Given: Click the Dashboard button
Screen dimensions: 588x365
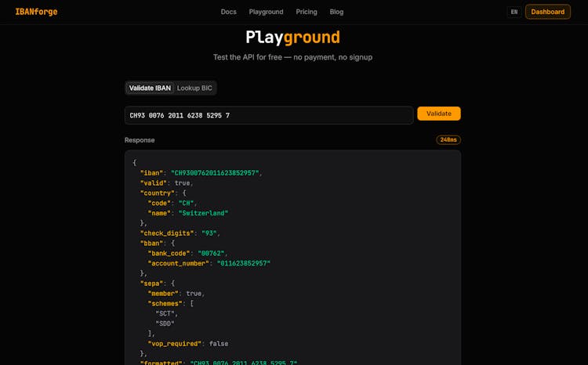Looking at the screenshot, I should tap(547, 12).
